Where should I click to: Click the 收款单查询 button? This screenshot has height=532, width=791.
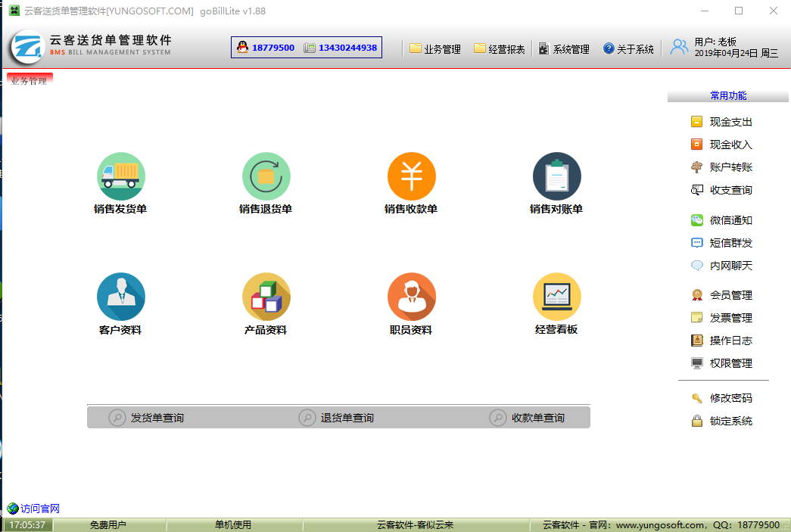527,418
